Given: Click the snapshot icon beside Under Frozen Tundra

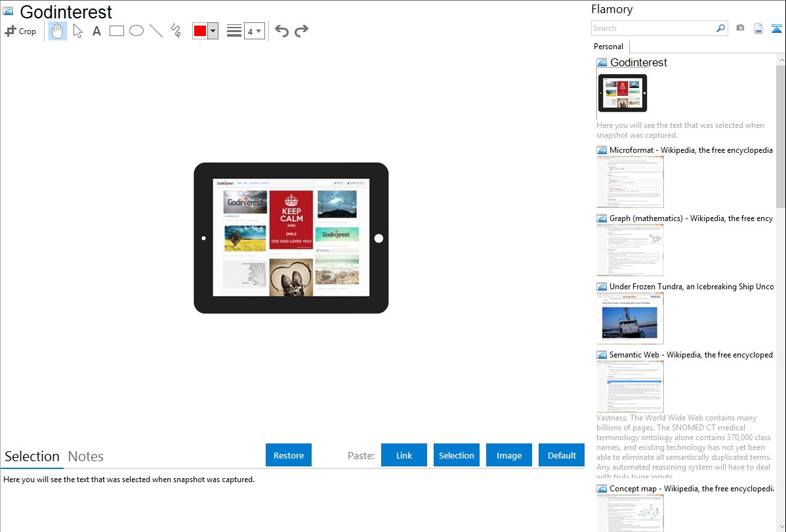Looking at the screenshot, I should tap(602, 287).
